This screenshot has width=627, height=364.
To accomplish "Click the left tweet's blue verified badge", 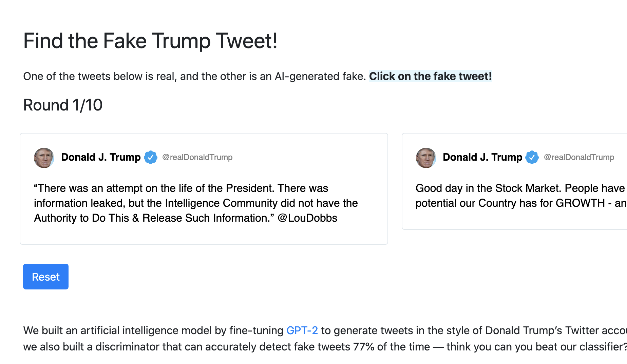I will click(150, 157).
